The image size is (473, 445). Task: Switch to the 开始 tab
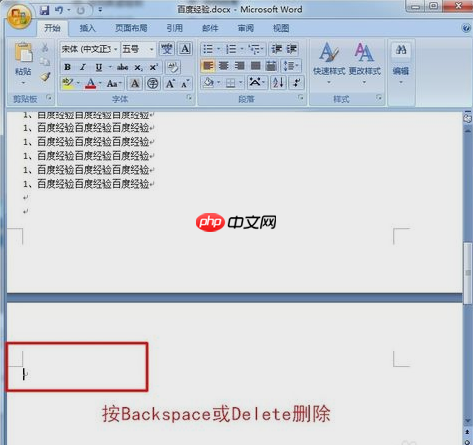pyautogui.click(x=52, y=28)
